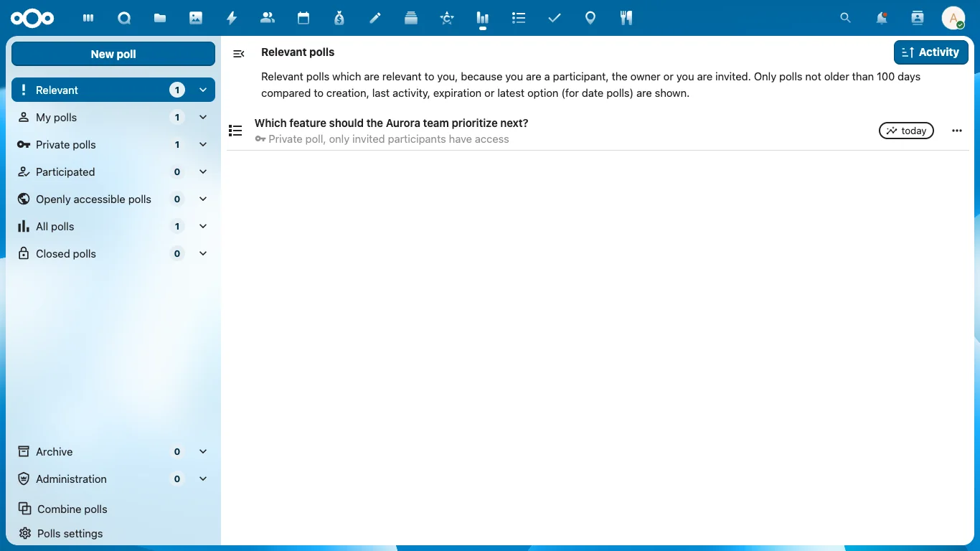
Task: Open the Photos app icon
Action: 196,18
